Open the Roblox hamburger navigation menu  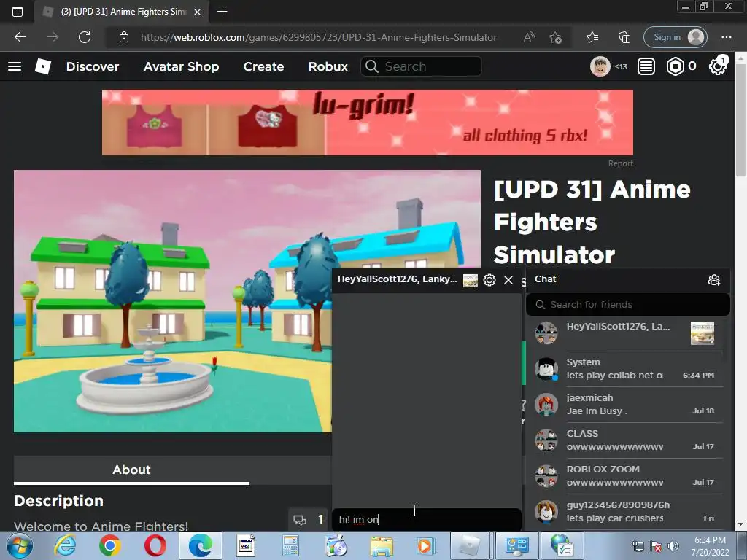click(15, 66)
